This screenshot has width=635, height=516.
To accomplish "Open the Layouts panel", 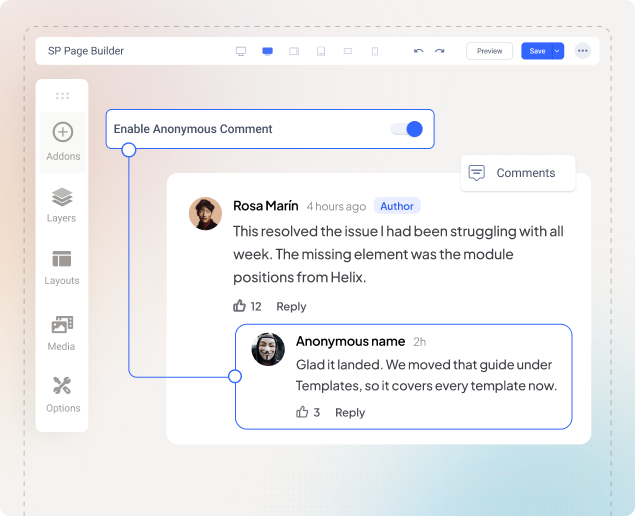I will 62,267.
